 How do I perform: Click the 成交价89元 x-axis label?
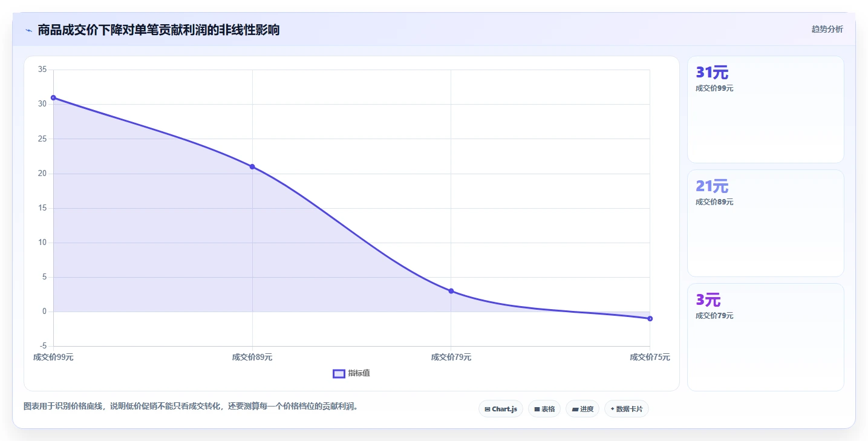tap(252, 357)
